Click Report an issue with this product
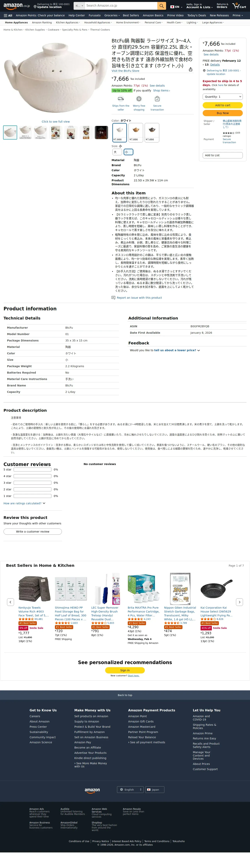The image size is (250, 868). [139, 298]
